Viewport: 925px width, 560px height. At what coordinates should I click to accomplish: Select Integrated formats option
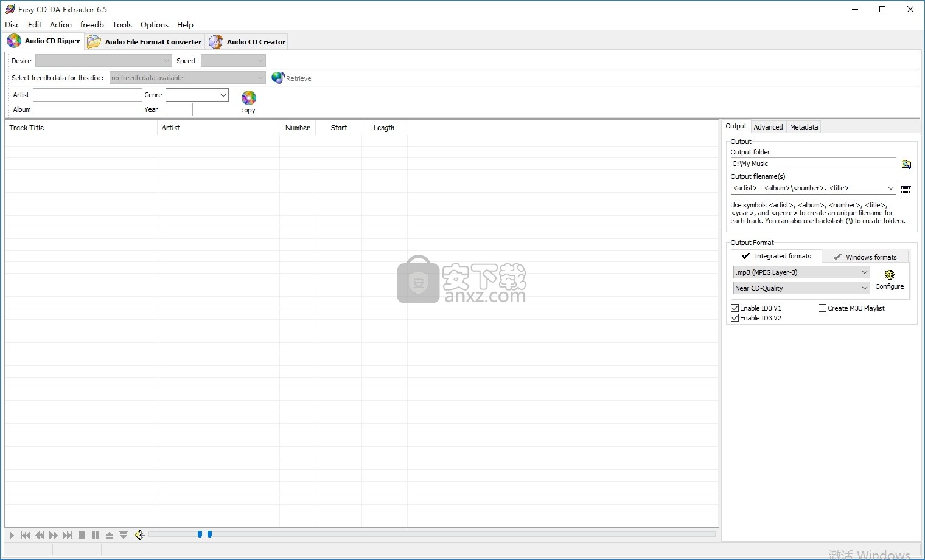tap(777, 256)
